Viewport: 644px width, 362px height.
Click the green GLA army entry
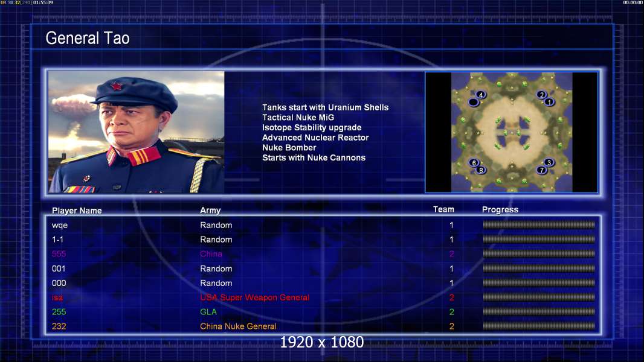tap(208, 312)
